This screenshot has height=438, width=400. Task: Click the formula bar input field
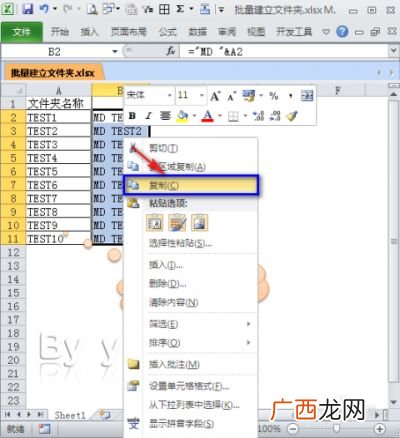[284, 51]
